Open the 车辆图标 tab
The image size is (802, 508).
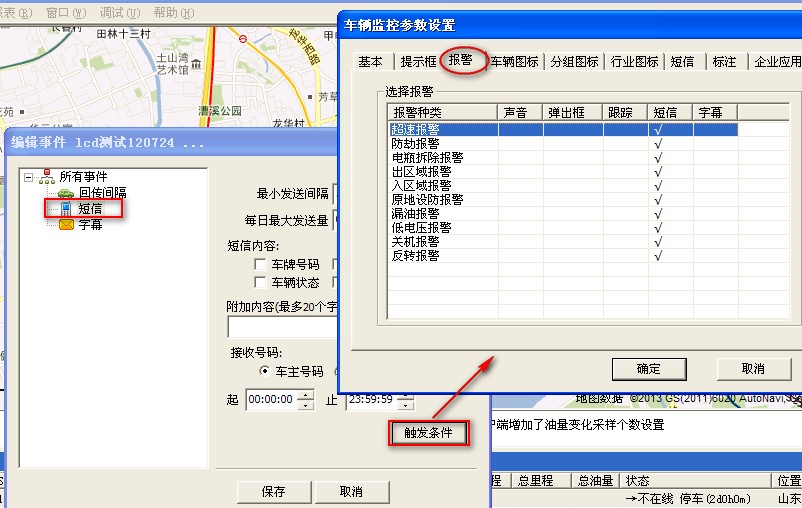[x=515, y=62]
